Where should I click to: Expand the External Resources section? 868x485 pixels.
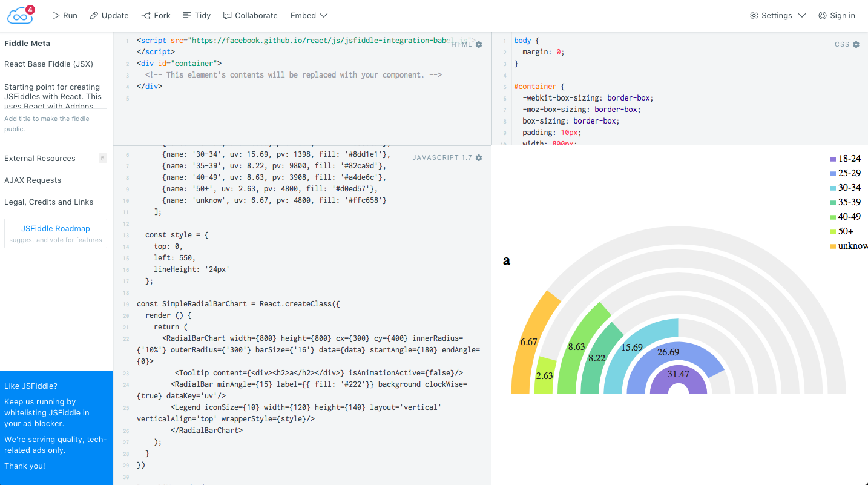point(38,158)
